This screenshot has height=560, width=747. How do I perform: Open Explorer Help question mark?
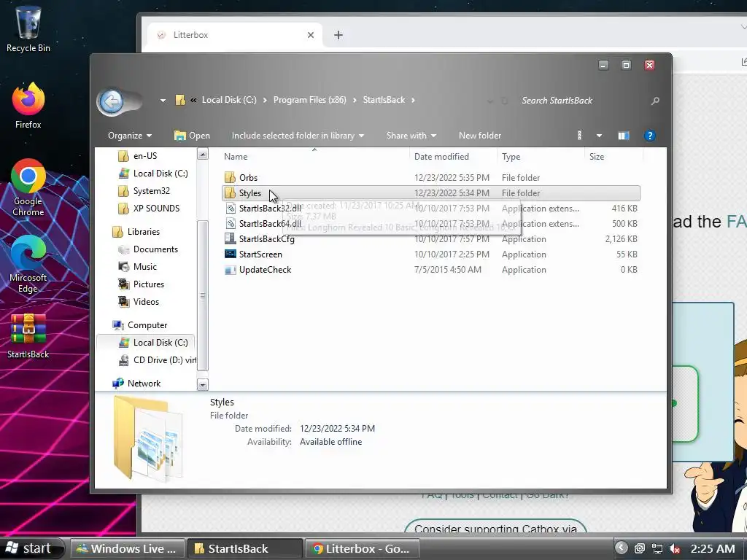tap(649, 136)
